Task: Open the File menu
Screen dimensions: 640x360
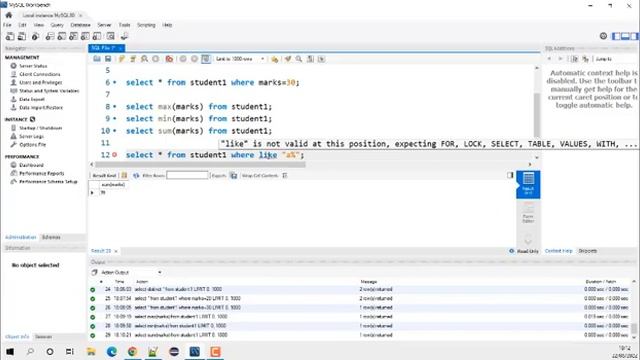Action: click(7, 25)
